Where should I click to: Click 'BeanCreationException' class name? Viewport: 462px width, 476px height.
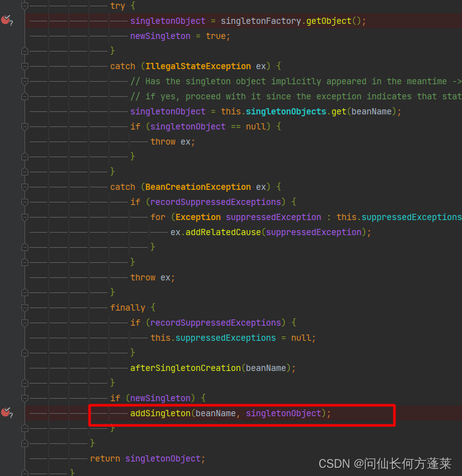(x=198, y=187)
